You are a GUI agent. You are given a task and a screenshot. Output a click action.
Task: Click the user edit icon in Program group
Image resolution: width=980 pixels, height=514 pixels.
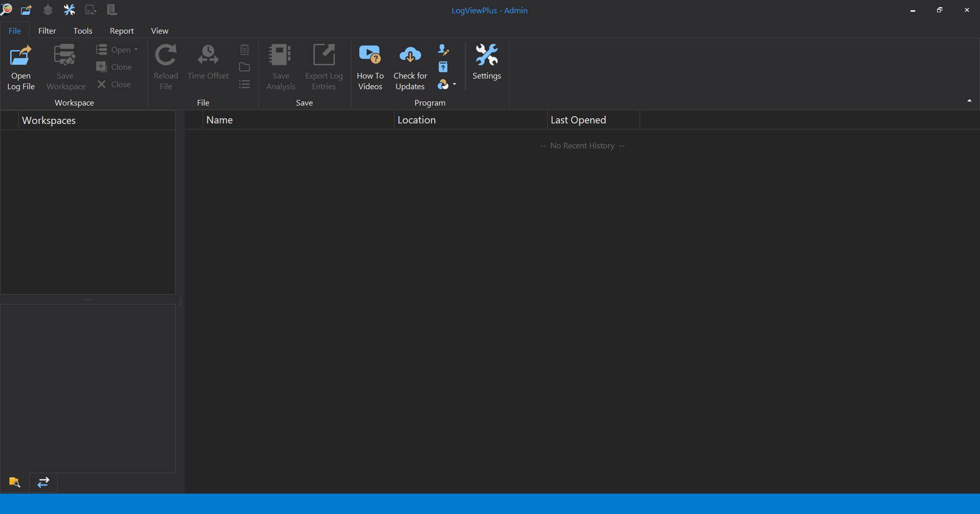[443, 49]
